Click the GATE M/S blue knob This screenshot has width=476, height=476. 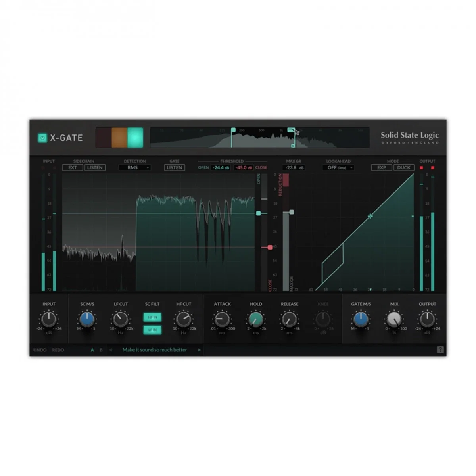tap(361, 319)
